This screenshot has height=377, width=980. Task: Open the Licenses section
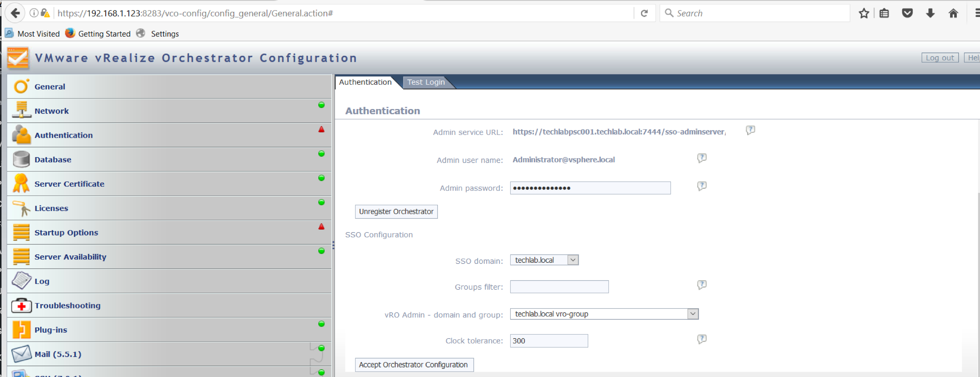click(169, 208)
